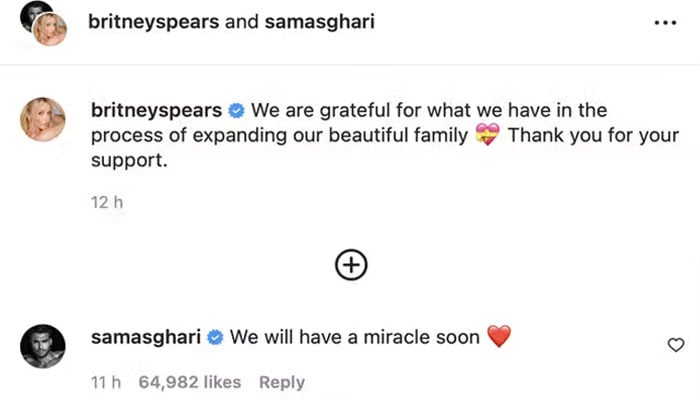Click the "11 h" comment timestamp
Image resolution: width=700 pixels, height=400 pixels.
coord(104,382)
